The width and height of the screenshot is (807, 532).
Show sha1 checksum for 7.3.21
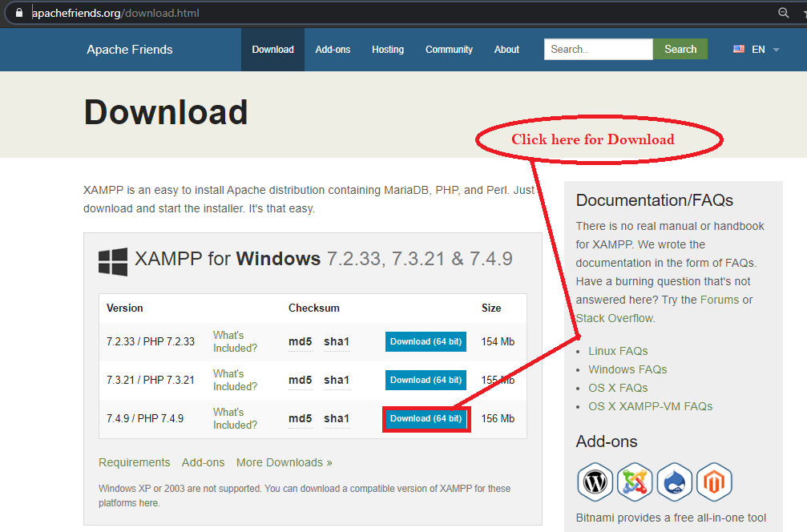point(337,381)
